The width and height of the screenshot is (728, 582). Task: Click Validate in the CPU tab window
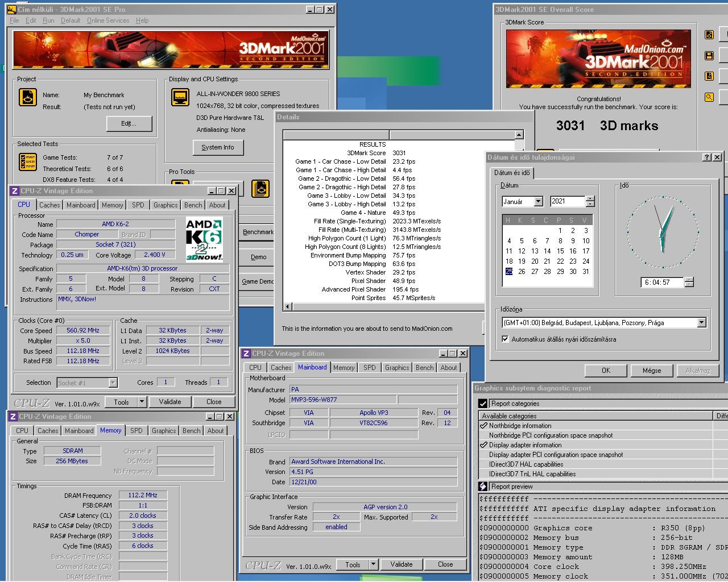(170, 402)
